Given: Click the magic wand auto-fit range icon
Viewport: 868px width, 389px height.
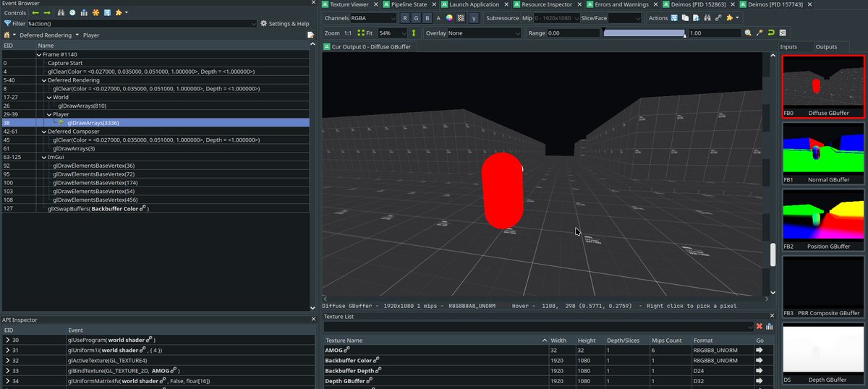Looking at the screenshot, I should pos(759,33).
